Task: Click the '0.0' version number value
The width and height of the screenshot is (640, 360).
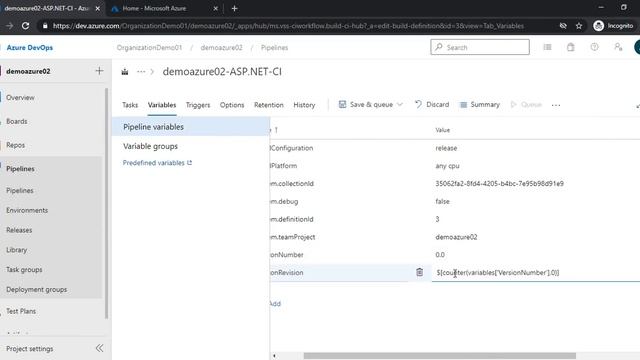Action: [x=440, y=255]
